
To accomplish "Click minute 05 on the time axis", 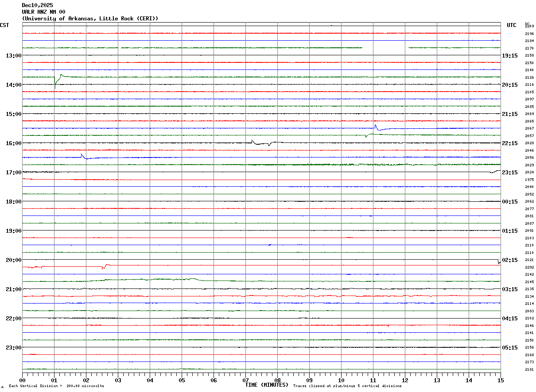I will coord(182,380).
